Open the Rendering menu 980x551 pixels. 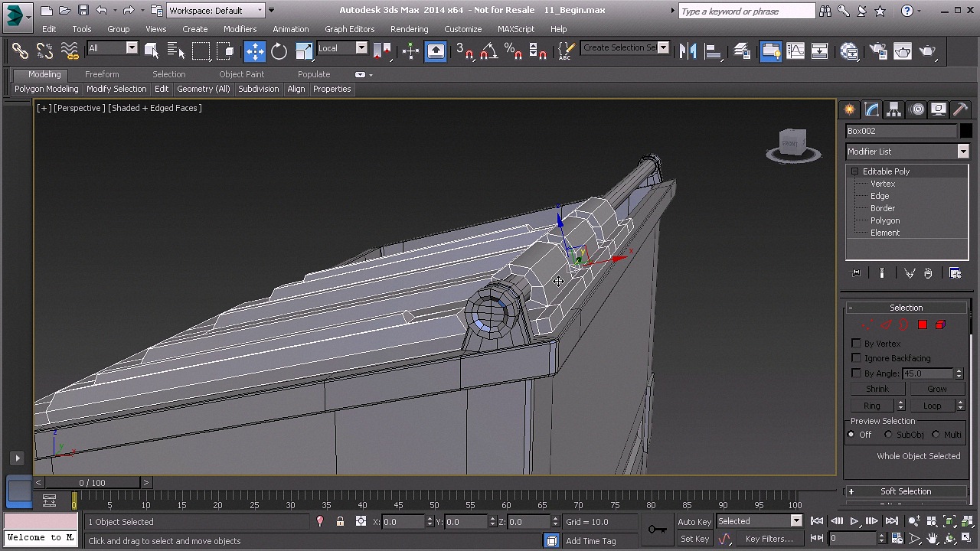pos(409,29)
